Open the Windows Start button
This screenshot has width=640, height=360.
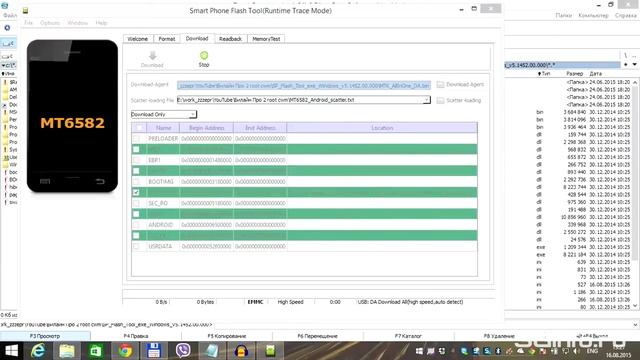pos(11,351)
